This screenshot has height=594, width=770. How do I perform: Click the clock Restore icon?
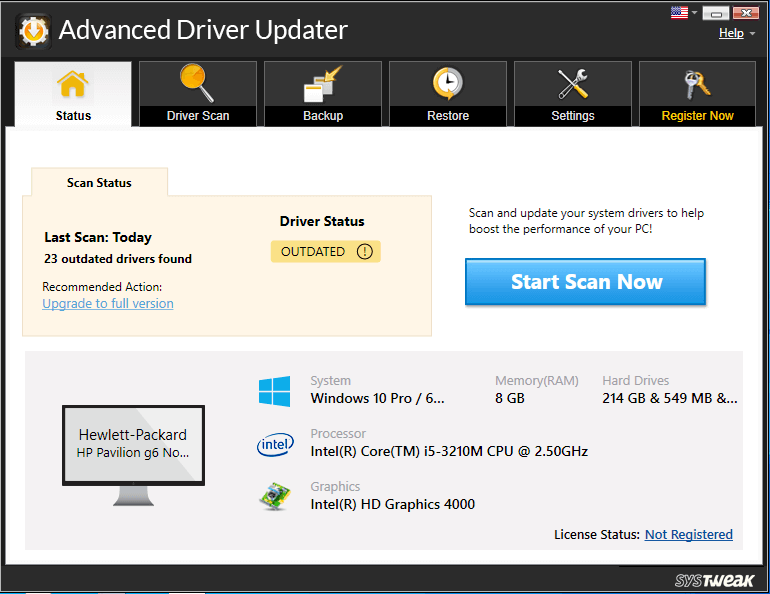click(447, 83)
